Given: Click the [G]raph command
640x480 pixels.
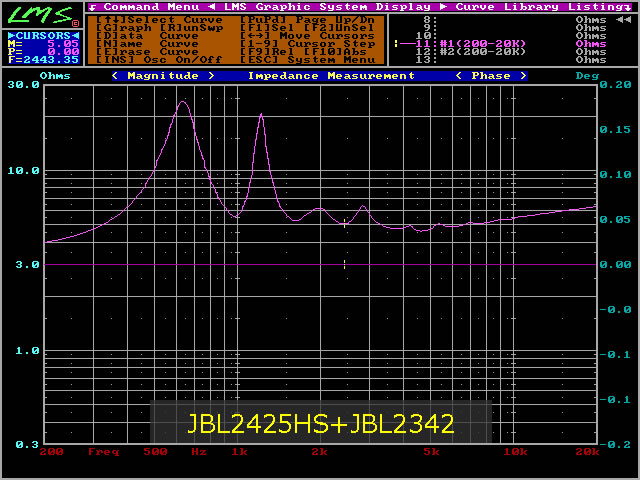Looking at the screenshot, I should 124,28.
